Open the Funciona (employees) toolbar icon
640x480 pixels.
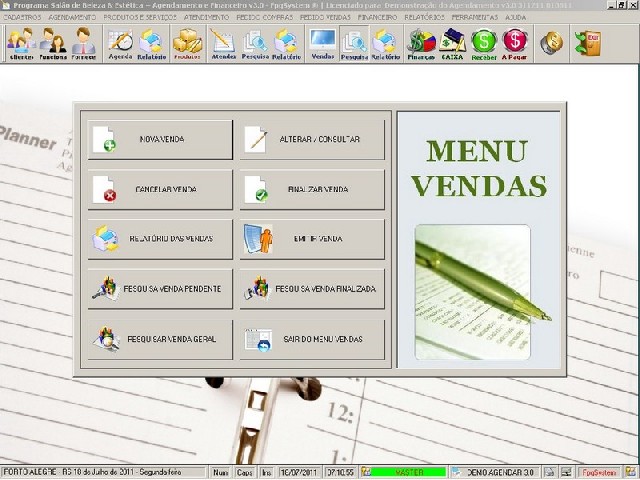[53, 44]
